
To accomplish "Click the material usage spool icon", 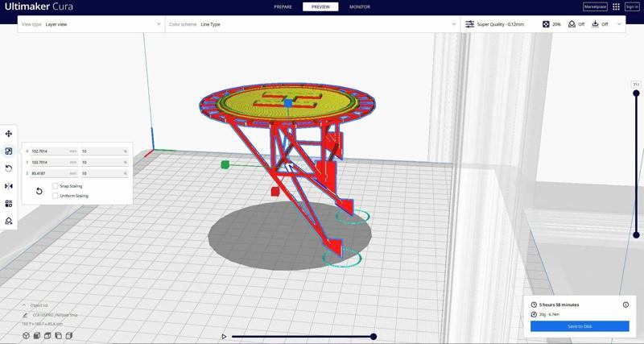I will [x=534, y=314].
